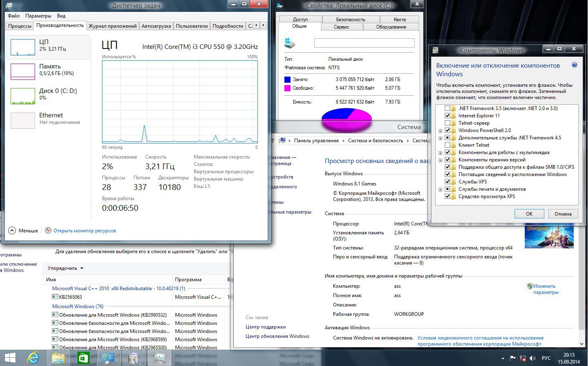Open Вид menu in Task Manager
The image size is (588, 366).
61,16
